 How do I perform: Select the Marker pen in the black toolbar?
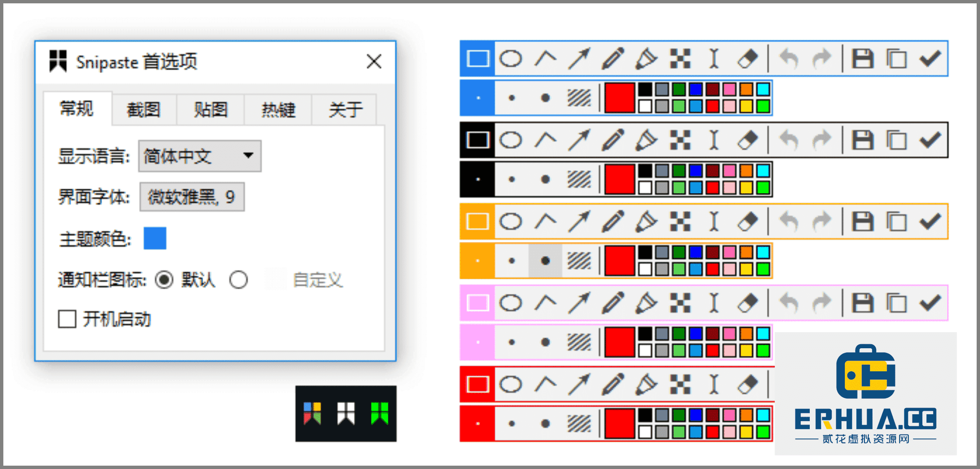(646, 140)
